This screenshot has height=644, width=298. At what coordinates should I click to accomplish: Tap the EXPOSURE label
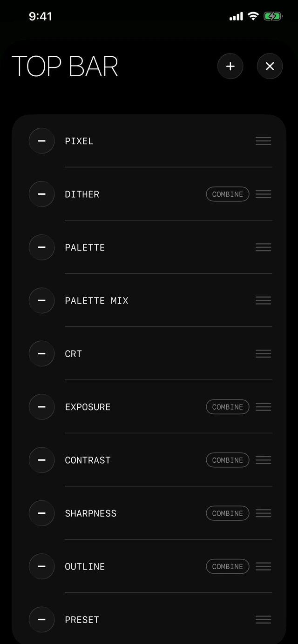coord(88,407)
